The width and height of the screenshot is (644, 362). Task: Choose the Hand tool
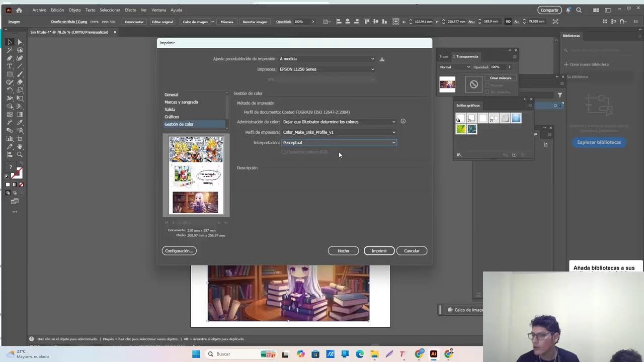point(20,147)
